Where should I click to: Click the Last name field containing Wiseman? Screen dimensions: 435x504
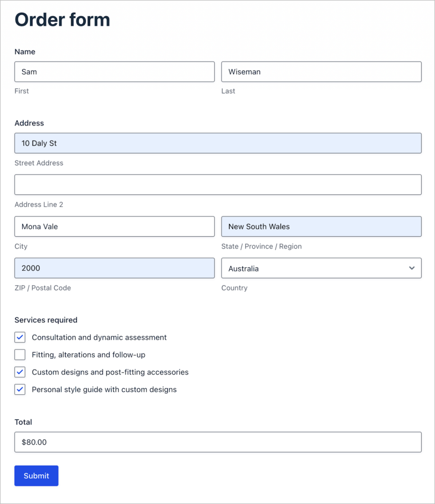321,72
